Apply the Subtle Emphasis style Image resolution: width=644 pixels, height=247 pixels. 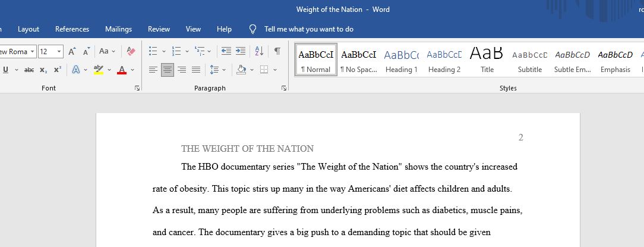click(x=572, y=60)
